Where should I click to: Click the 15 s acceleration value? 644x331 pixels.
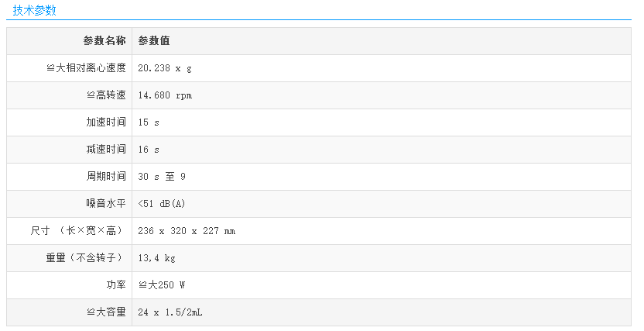tap(149, 122)
